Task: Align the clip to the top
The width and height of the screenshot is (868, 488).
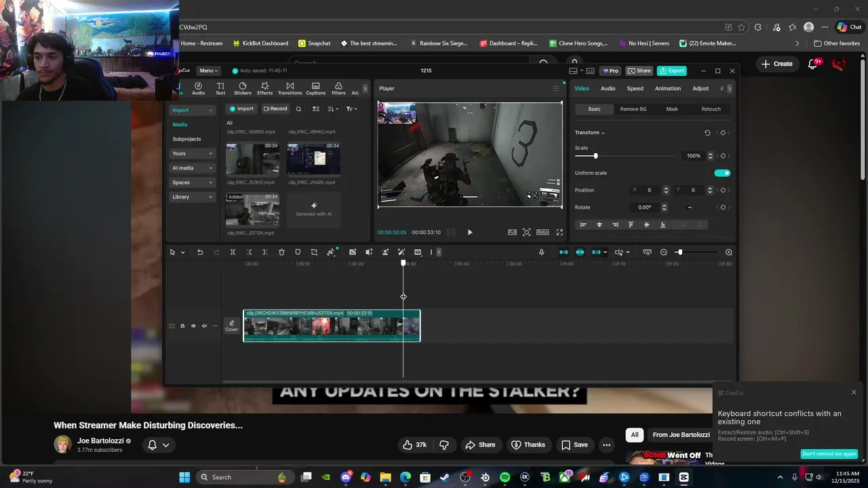Action: (631, 224)
